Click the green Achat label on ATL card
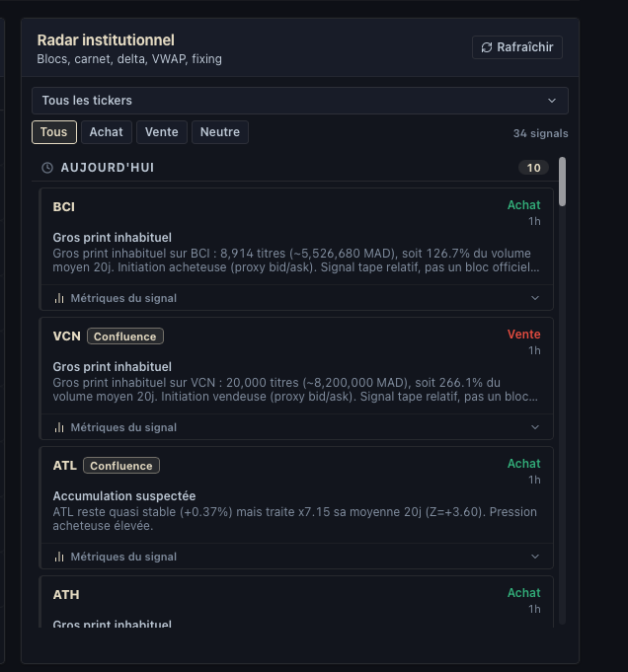Screen dimensions: 628x672 click(x=523, y=463)
